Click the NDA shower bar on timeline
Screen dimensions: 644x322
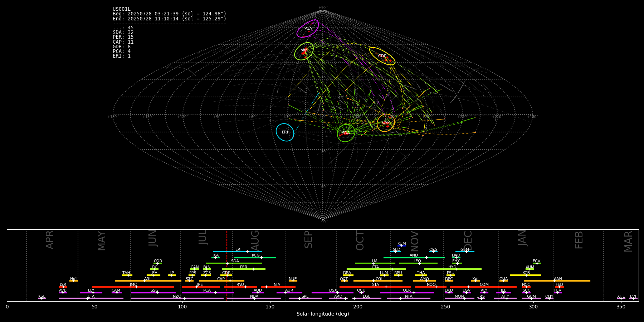point(254,298)
